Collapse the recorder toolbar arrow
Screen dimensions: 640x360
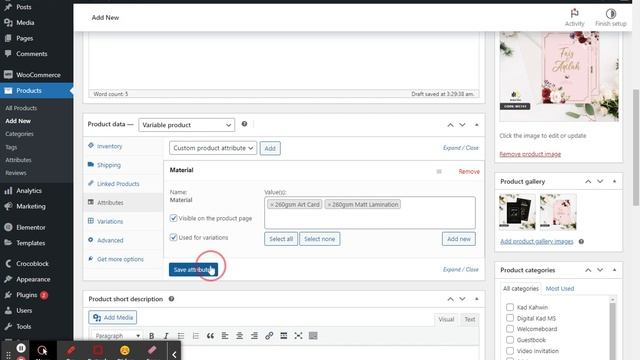click(174, 354)
